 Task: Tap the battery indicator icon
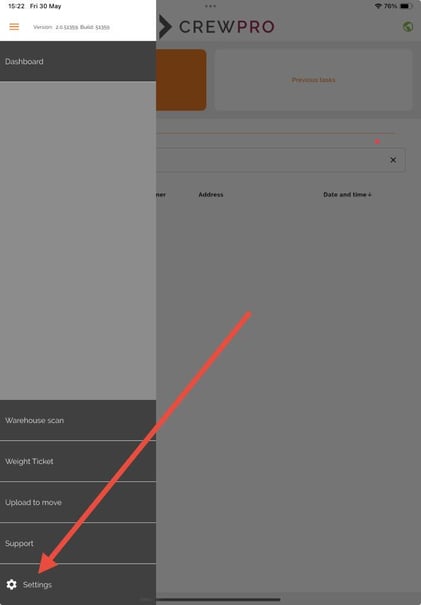pos(406,6)
